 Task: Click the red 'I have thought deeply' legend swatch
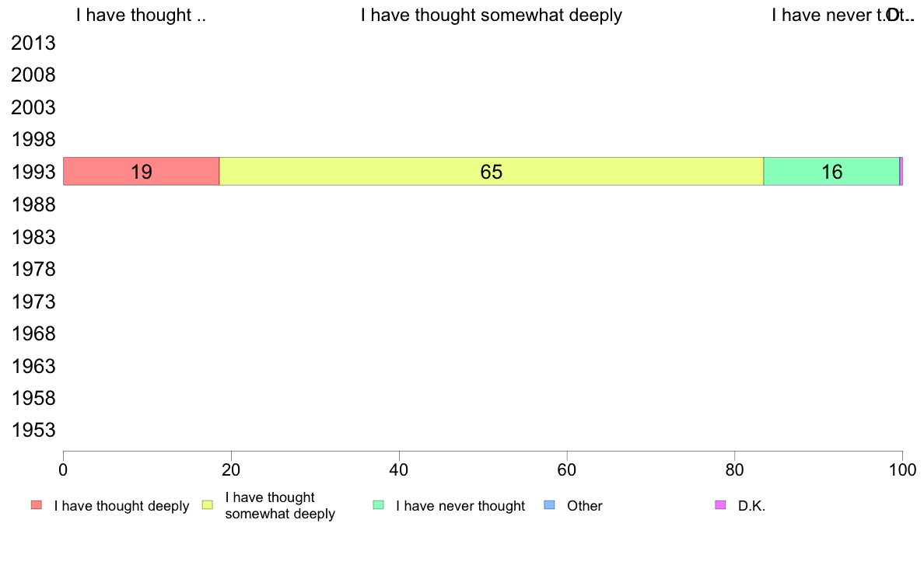tap(37, 505)
